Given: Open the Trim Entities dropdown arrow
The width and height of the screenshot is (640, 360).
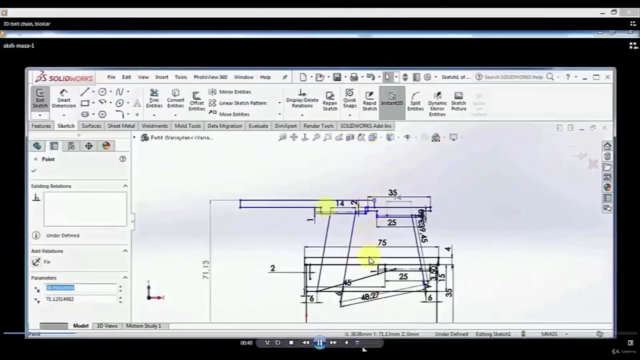Looking at the screenshot, I should (x=154, y=115).
